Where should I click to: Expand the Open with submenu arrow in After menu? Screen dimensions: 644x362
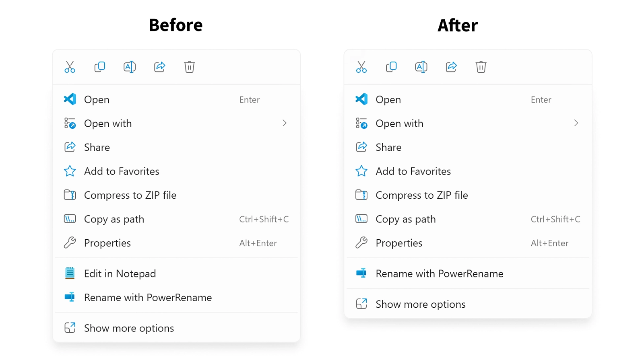pyautogui.click(x=576, y=123)
